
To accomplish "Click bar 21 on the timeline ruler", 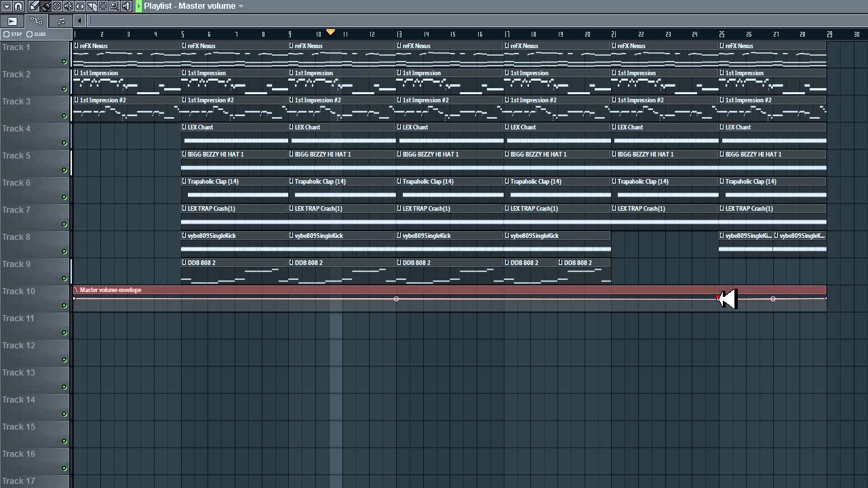I will (x=614, y=34).
